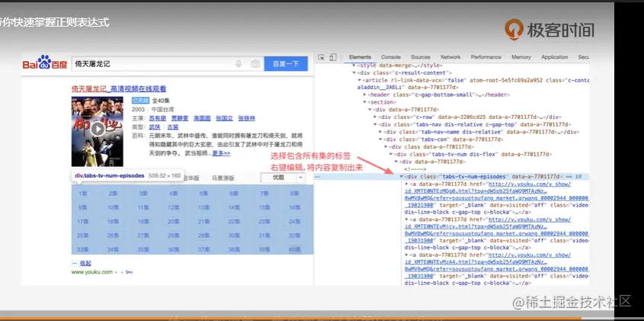This screenshot has width=644, height=321.
Task: Expand the header c-gap-bottom-small node
Action: pos(364,95)
